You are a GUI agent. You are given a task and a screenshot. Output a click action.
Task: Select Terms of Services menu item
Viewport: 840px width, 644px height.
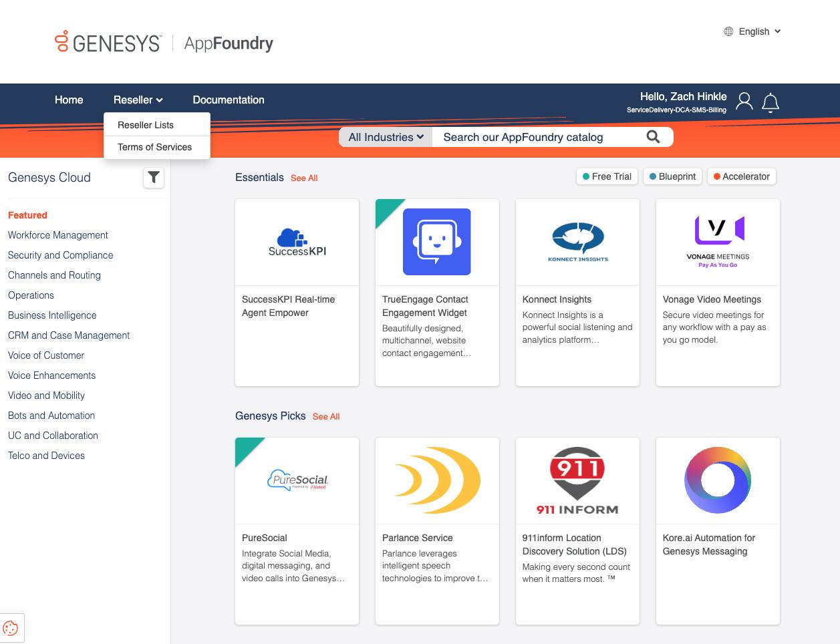pyautogui.click(x=154, y=147)
